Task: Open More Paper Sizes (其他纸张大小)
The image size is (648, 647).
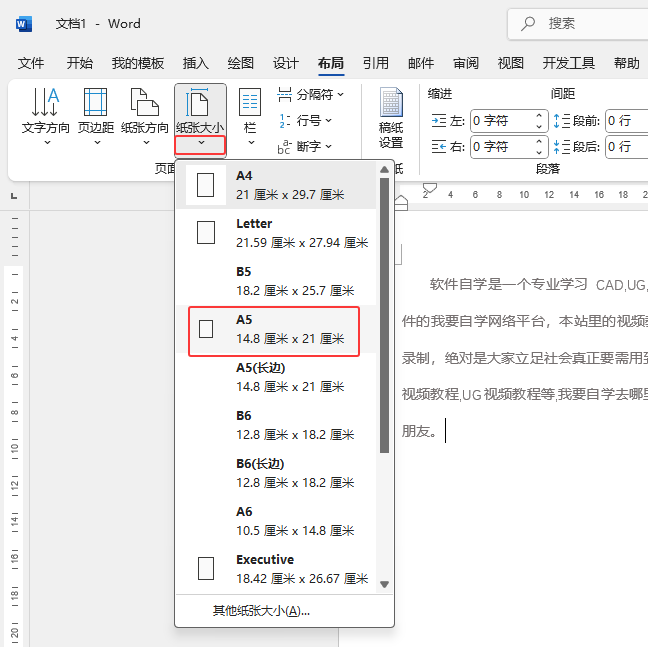Action: (284, 611)
